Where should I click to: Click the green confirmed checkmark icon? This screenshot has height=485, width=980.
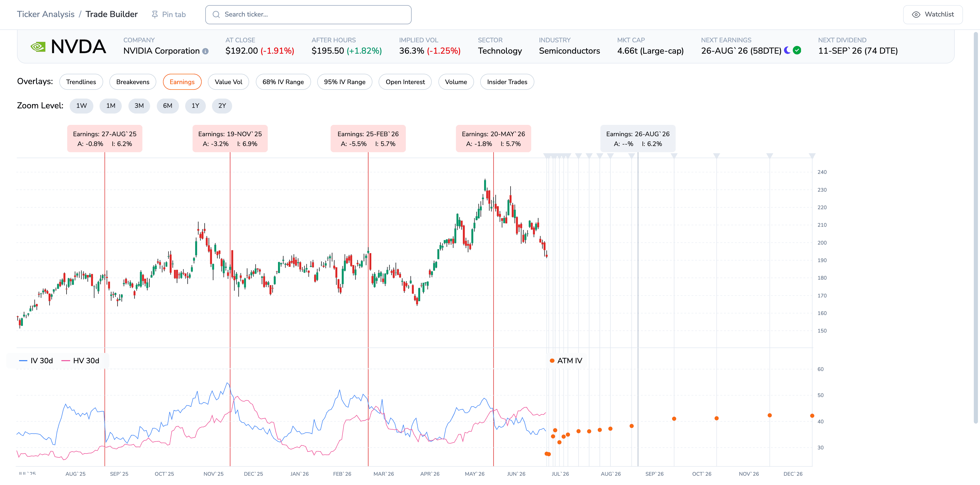(x=797, y=50)
